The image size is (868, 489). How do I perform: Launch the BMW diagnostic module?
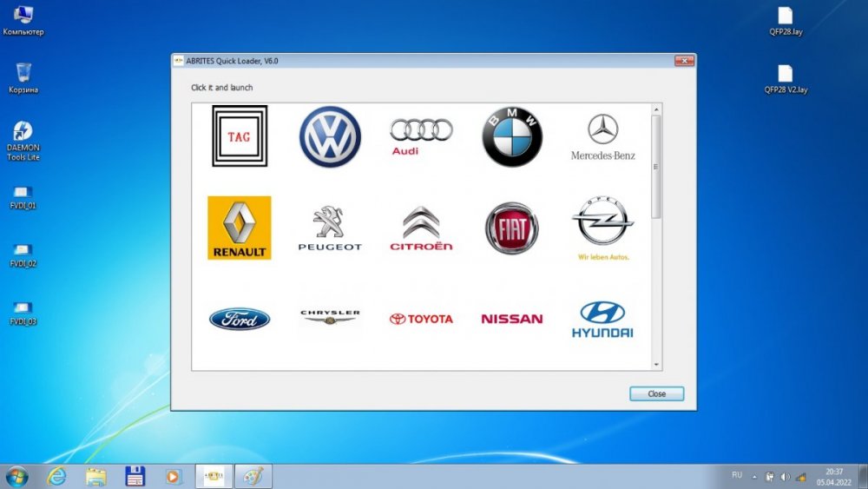click(512, 137)
